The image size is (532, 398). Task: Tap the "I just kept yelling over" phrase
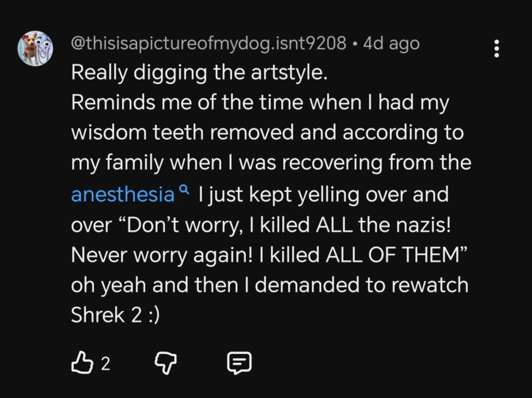tap(295, 195)
